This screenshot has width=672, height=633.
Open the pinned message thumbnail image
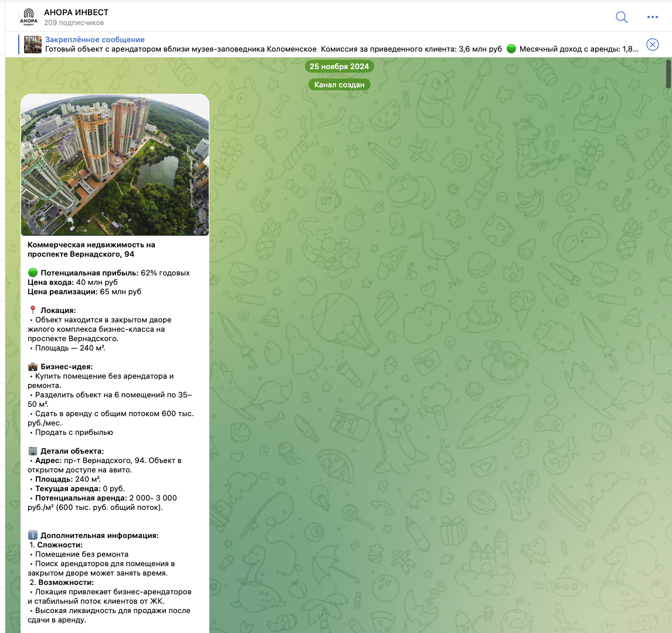33,45
